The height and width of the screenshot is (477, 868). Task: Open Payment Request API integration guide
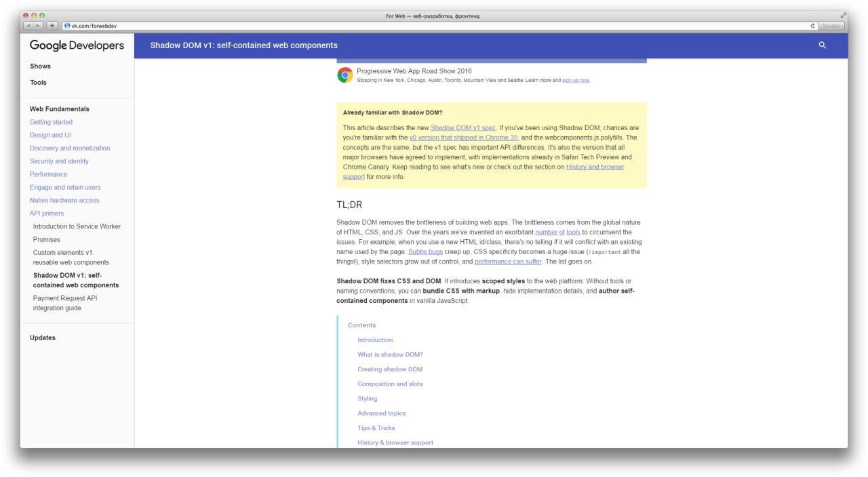[66, 304]
